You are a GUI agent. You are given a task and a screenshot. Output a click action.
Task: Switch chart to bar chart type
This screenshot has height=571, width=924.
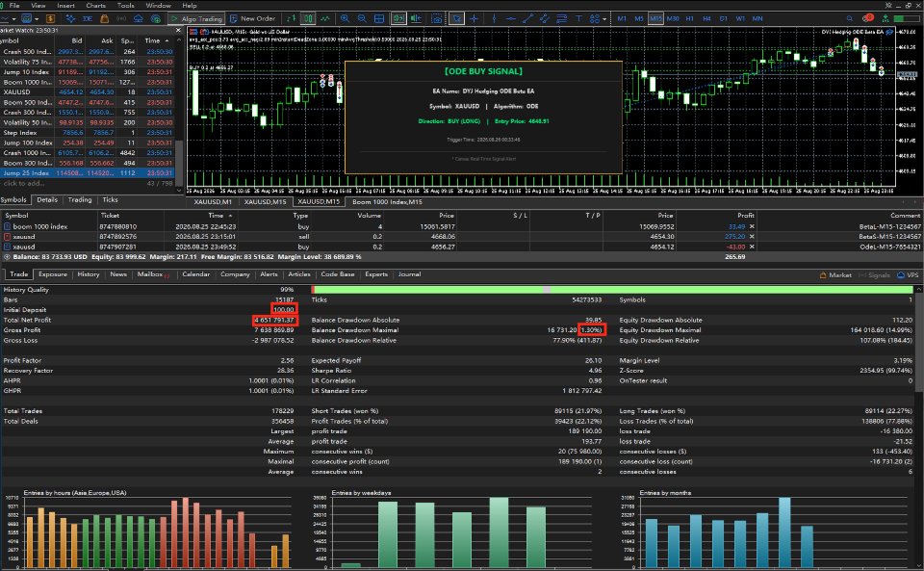pos(291,19)
